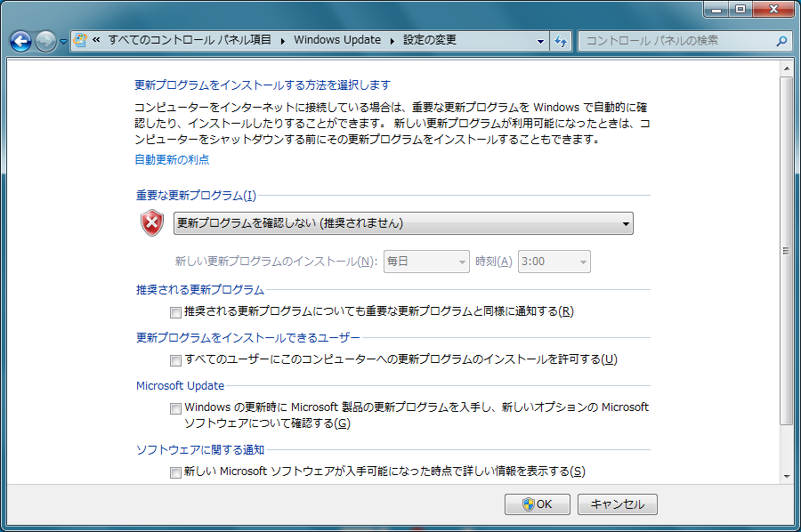The image size is (801, 532).
Task: Open recent pages dropdown next to Forward arrow
Action: (63, 42)
